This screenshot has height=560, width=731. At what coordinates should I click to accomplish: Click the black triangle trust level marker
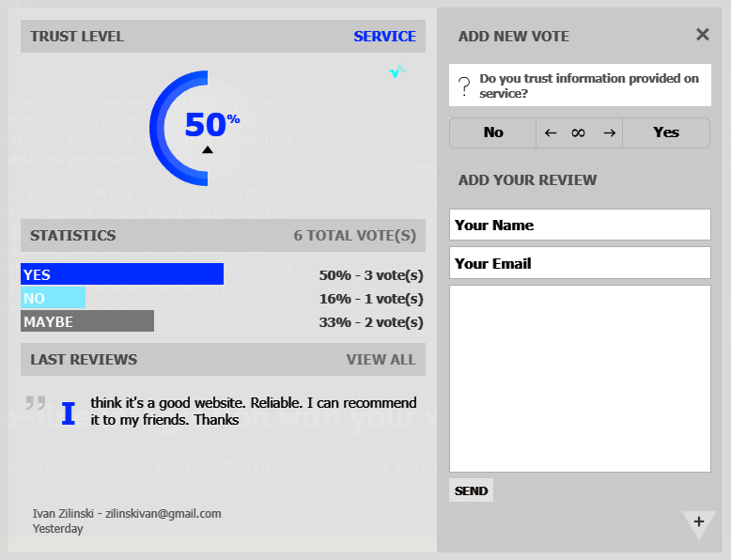pyautogui.click(x=208, y=149)
